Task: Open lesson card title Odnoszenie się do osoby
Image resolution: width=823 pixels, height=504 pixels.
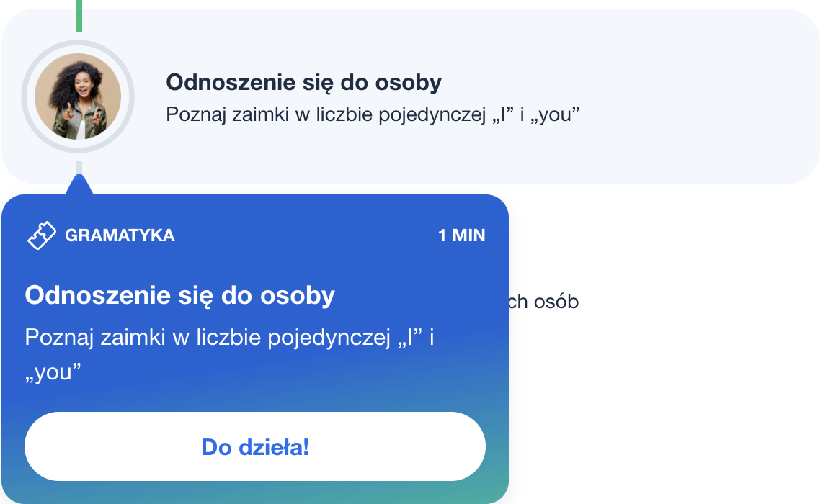Action: coord(304,82)
